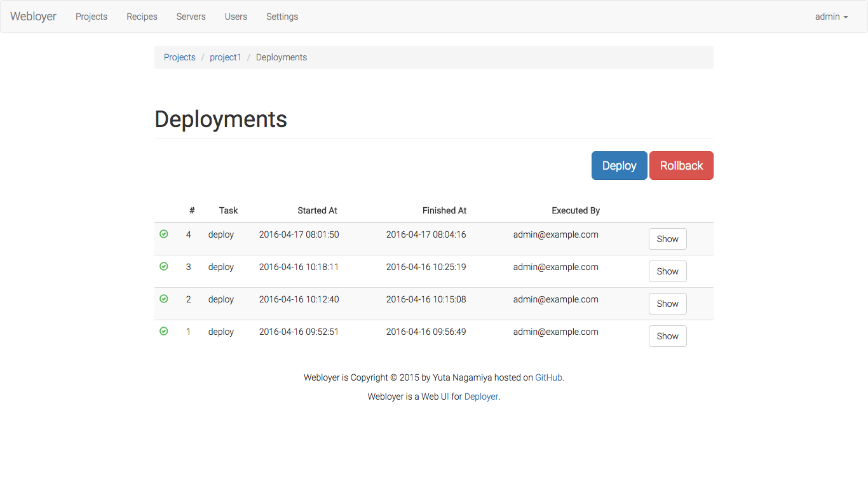The width and height of the screenshot is (868, 488).
Task: Select finish time 2016-04-17 08:04:16
Action: (x=426, y=234)
